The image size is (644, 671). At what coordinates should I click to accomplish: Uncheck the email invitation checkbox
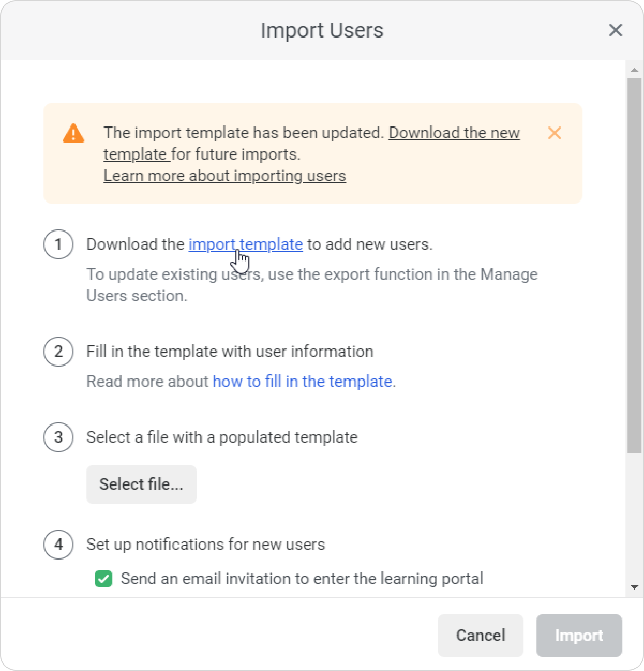click(x=103, y=579)
